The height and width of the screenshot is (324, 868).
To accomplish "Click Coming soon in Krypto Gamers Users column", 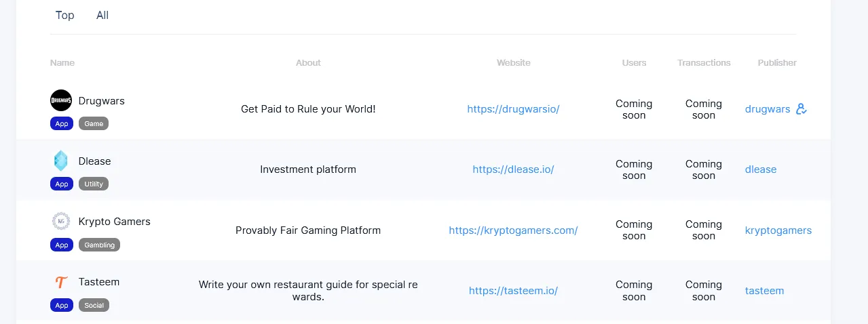I will (x=634, y=230).
